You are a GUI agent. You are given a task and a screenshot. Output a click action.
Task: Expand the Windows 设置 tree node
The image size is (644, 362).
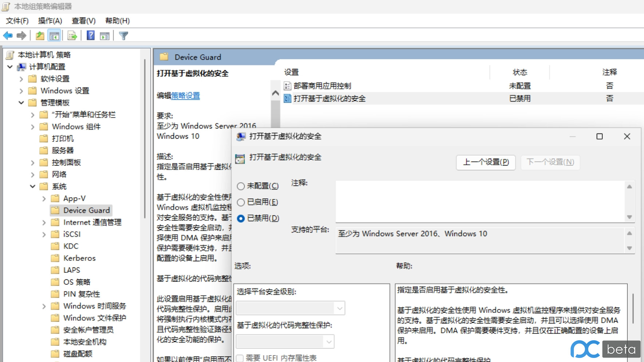21,91
